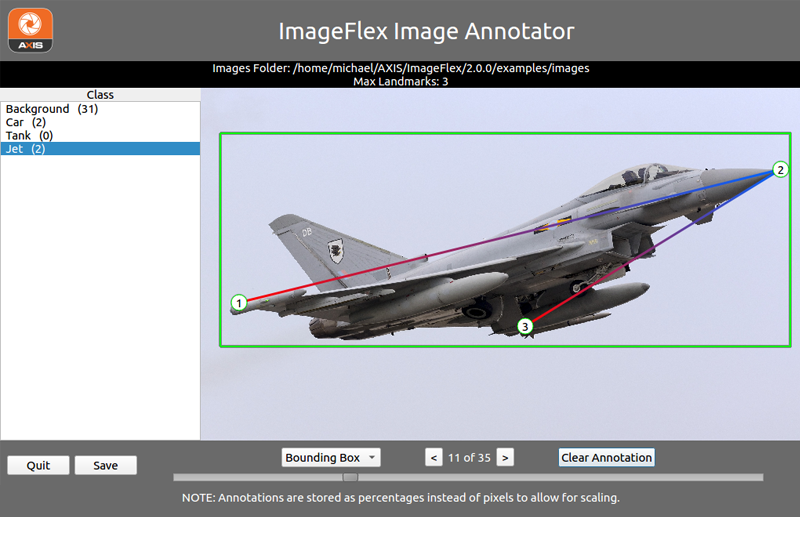Click the AXIS logo icon
The image size is (800, 539).
tap(31, 31)
